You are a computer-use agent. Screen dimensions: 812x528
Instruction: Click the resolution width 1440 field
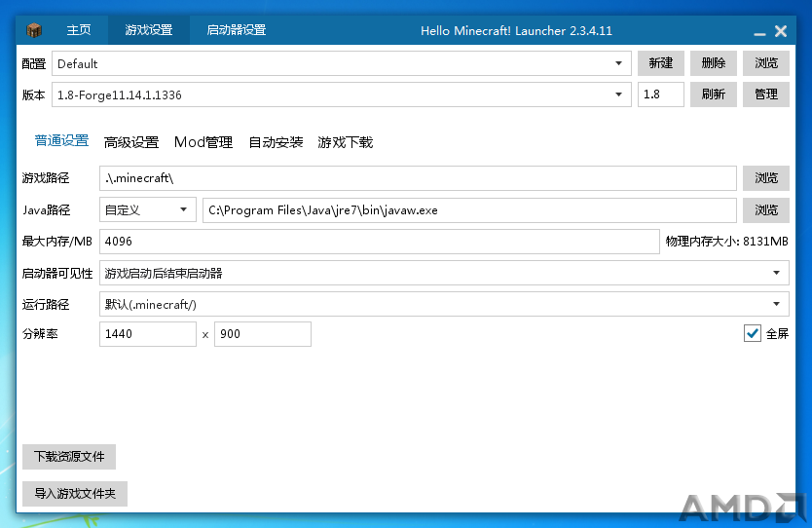148,334
